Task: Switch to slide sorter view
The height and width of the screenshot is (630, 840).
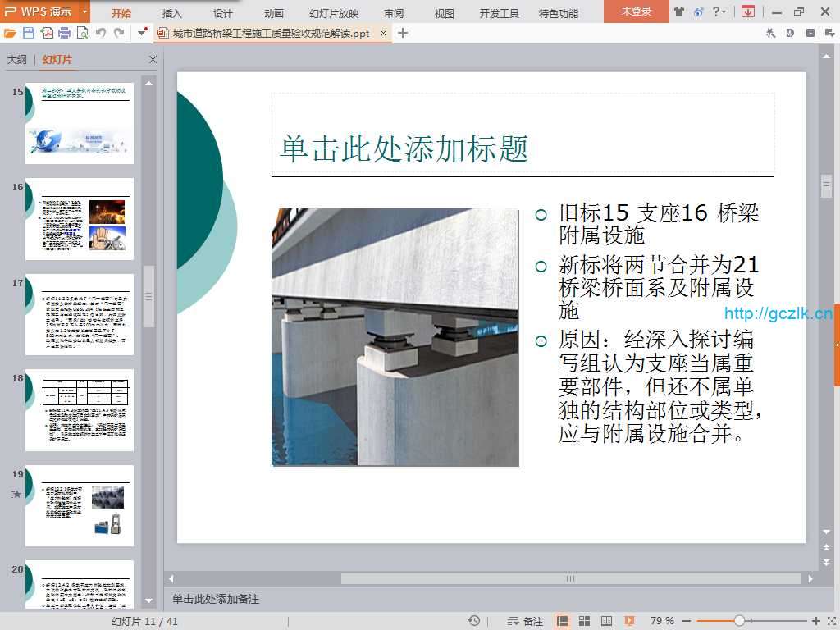Action: click(x=585, y=621)
